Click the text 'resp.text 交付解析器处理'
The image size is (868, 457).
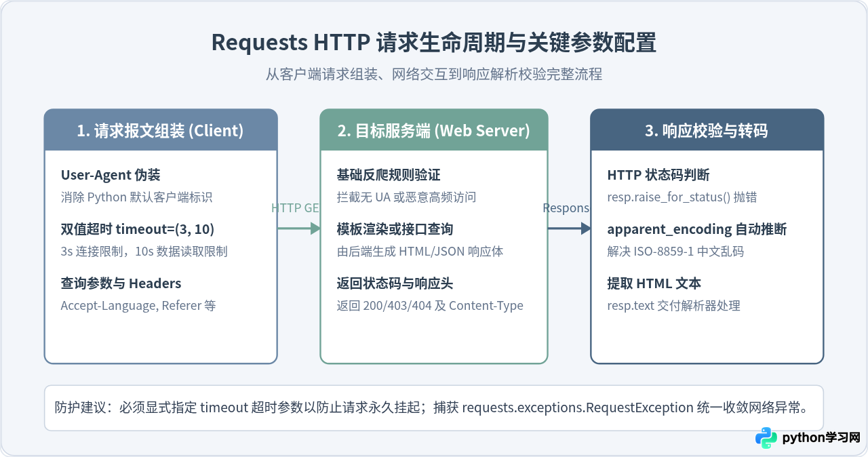click(x=673, y=306)
